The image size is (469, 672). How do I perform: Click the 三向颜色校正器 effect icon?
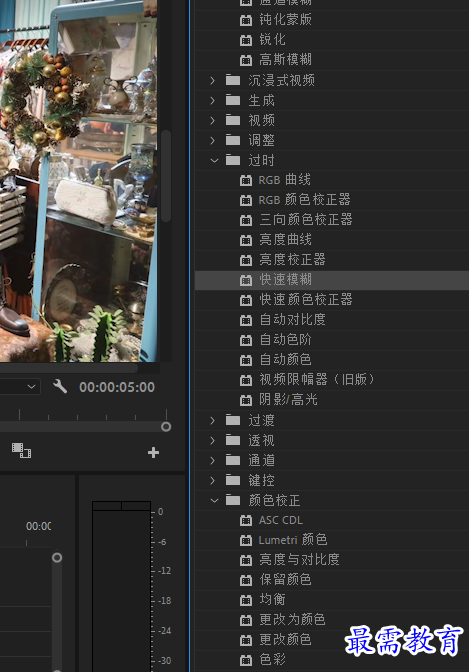pyautogui.click(x=246, y=220)
